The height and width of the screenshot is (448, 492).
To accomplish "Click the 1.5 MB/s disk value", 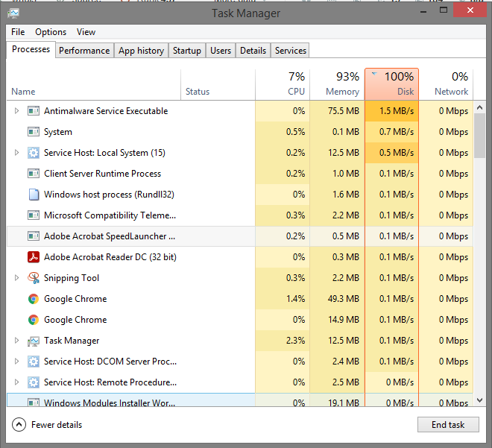I will point(397,111).
